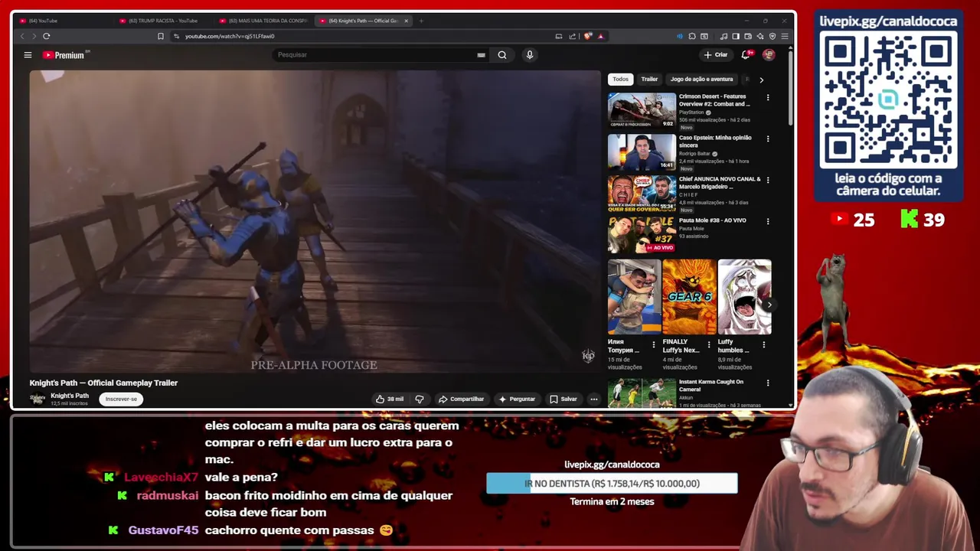
Task: Open the Knight's Path channel name link
Action: point(70,396)
